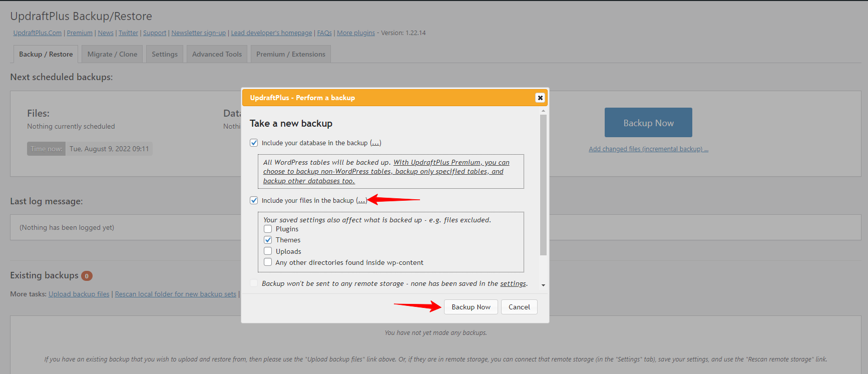
Task: Open the settings link in remote storage note
Action: tap(513, 283)
